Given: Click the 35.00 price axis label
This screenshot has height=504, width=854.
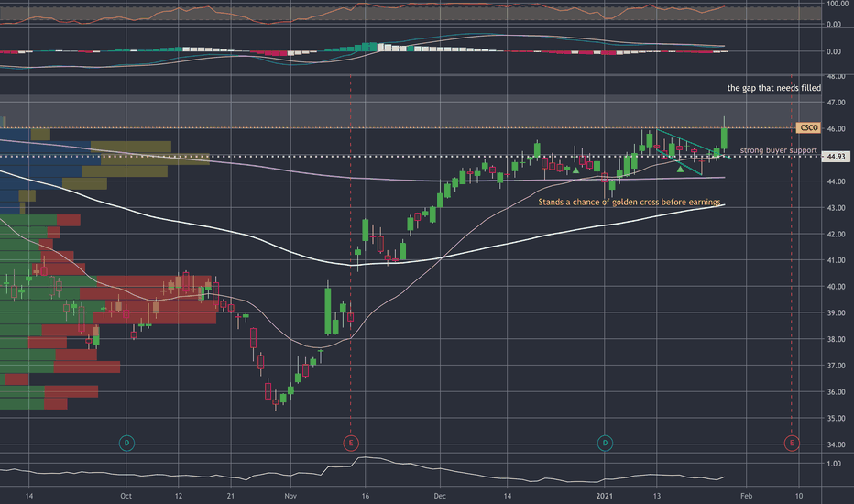Looking at the screenshot, I should 836,418.
